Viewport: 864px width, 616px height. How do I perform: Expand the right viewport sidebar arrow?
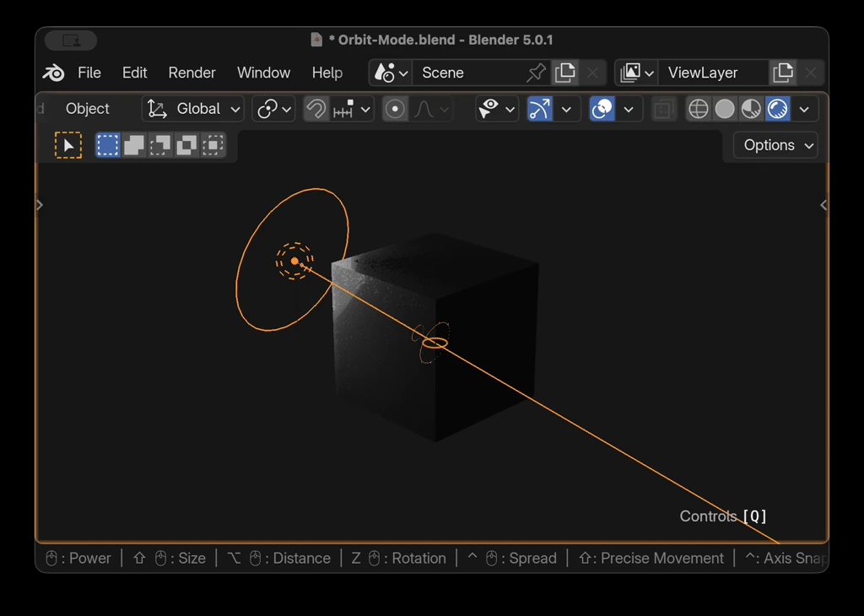[x=823, y=204]
